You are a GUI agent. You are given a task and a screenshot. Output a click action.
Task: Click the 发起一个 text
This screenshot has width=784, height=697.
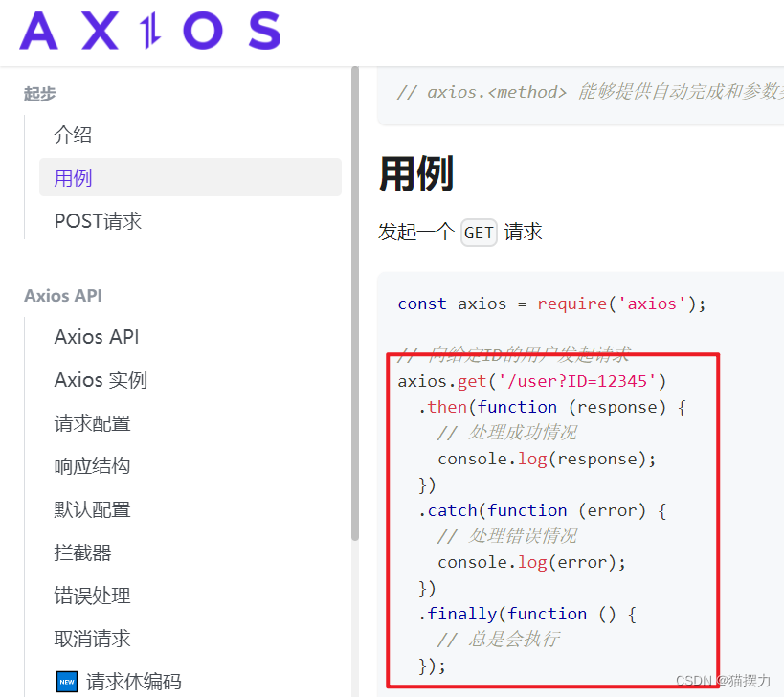[416, 232]
